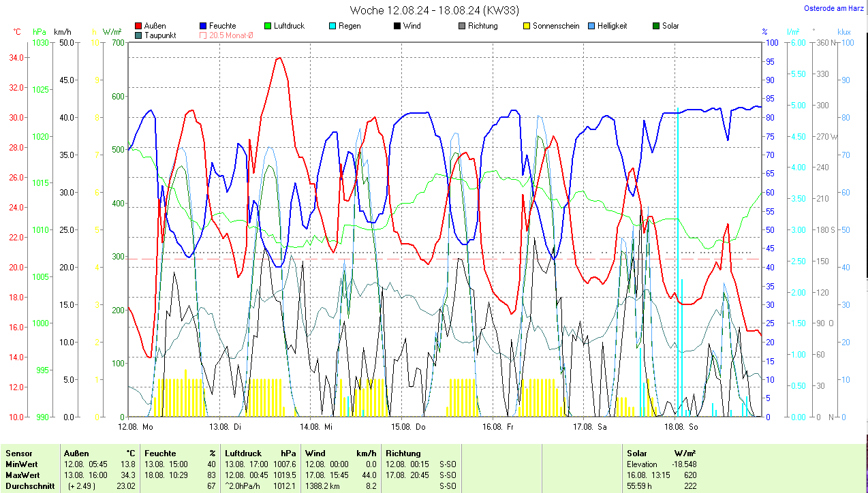Select the black Wind legend marker
Image resolution: width=868 pixels, height=493 pixels.
[397, 26]
